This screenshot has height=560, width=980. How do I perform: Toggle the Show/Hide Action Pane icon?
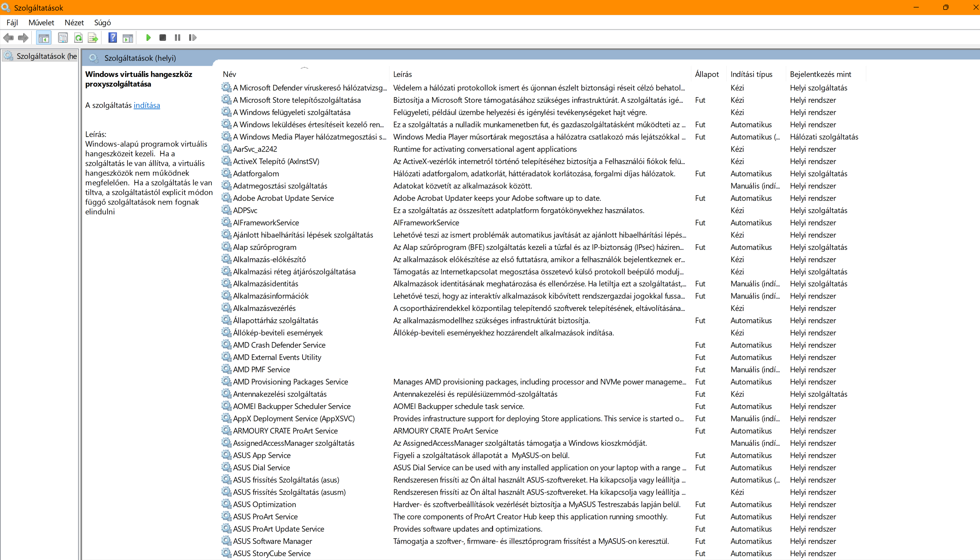tap(128, 38)
